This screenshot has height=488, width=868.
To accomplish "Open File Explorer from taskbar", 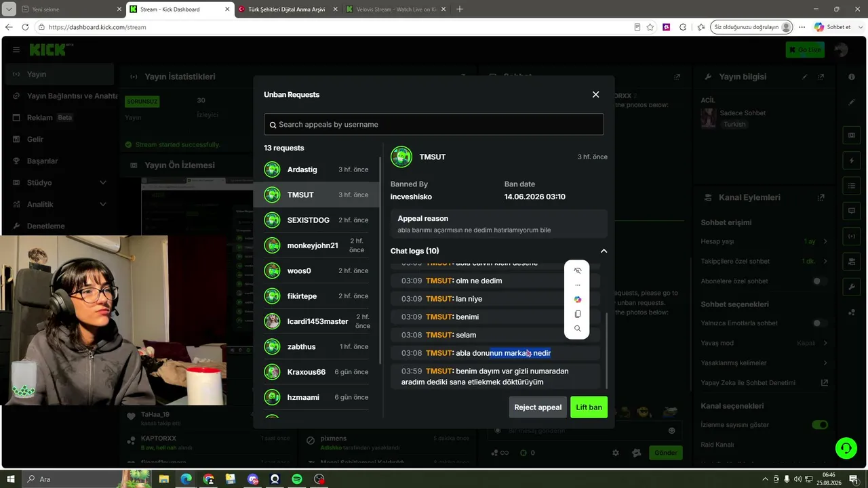I will pyautogui.click(x=164, y=479).
